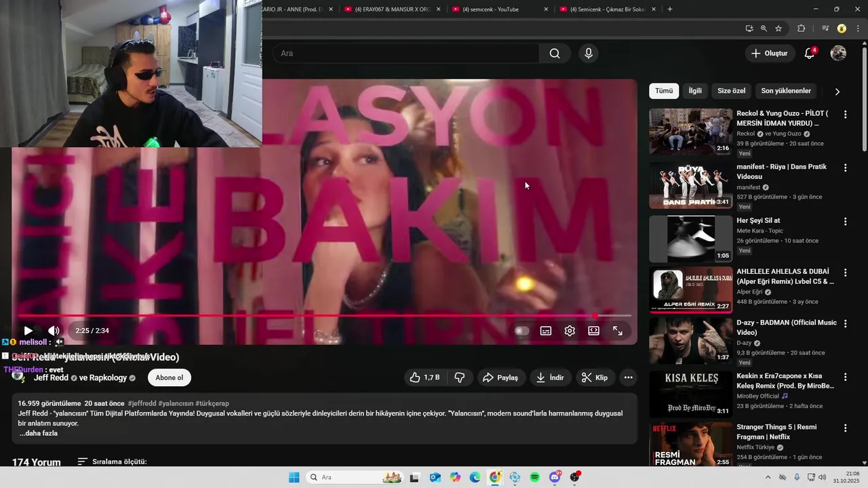The width and height of the screenshot is (868, 488).
Task: Open the YouTube account avatar menu
Action: tap(839, 54)
